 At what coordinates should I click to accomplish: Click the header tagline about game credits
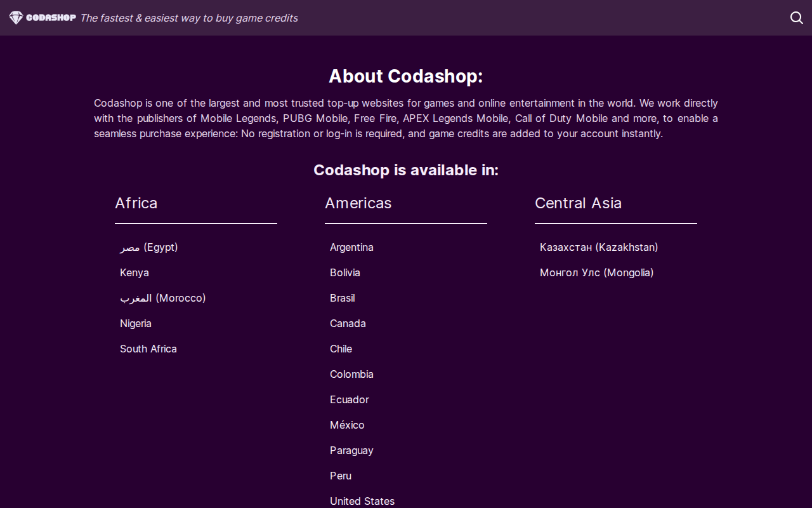189,18
